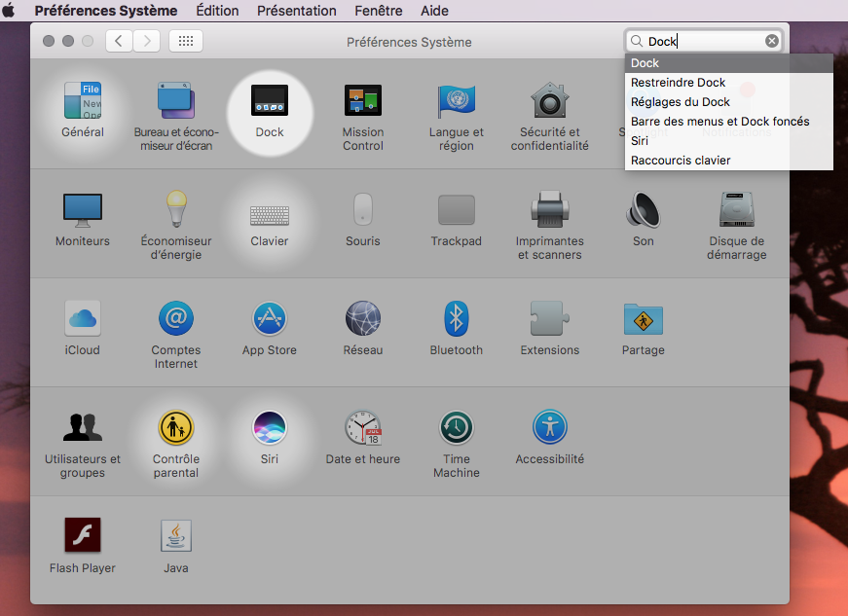Select the highlighted Dock search suggestion
This screenshot has height=616, width=848.
728,63
